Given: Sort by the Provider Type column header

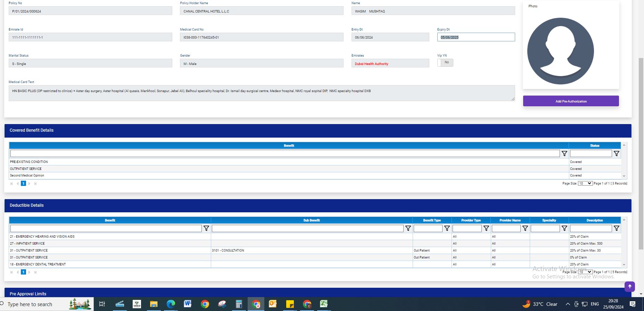Looking at the screenshot, I should tap(471, 220).
